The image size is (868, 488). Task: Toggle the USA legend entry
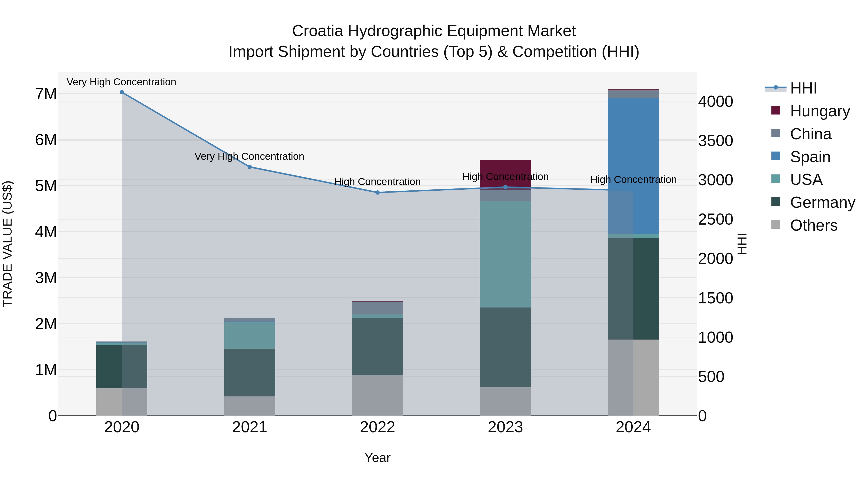[797, 180]
